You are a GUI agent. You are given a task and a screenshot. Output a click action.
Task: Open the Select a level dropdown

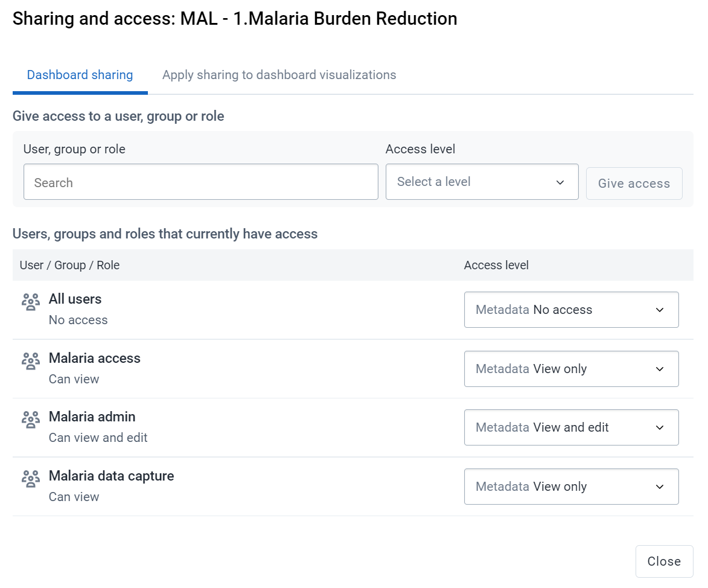482,182
